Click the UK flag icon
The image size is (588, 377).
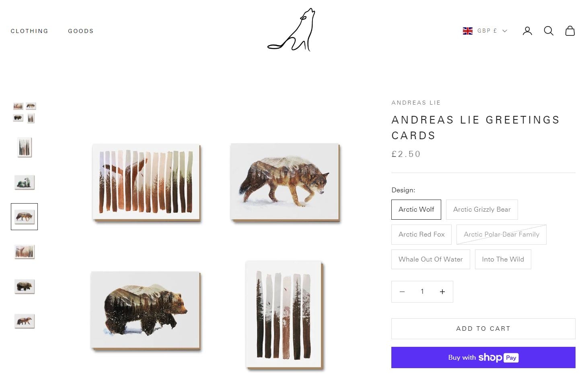pos(468,31)
